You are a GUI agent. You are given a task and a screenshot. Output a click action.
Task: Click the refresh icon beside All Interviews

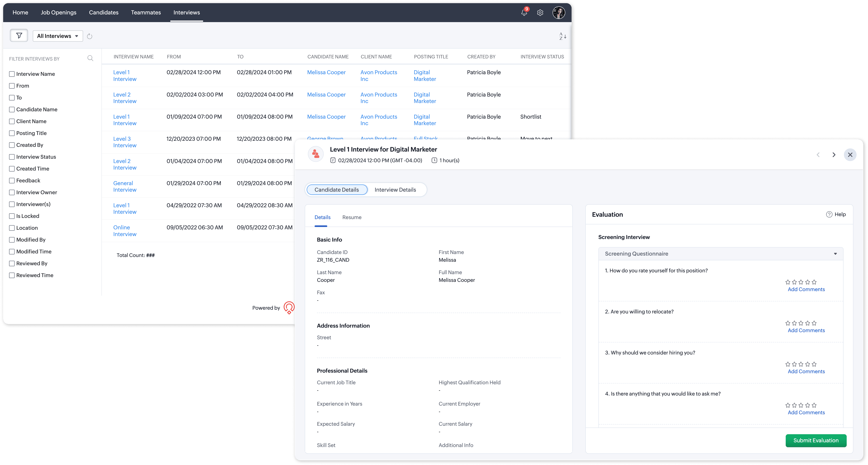point(90,36)
